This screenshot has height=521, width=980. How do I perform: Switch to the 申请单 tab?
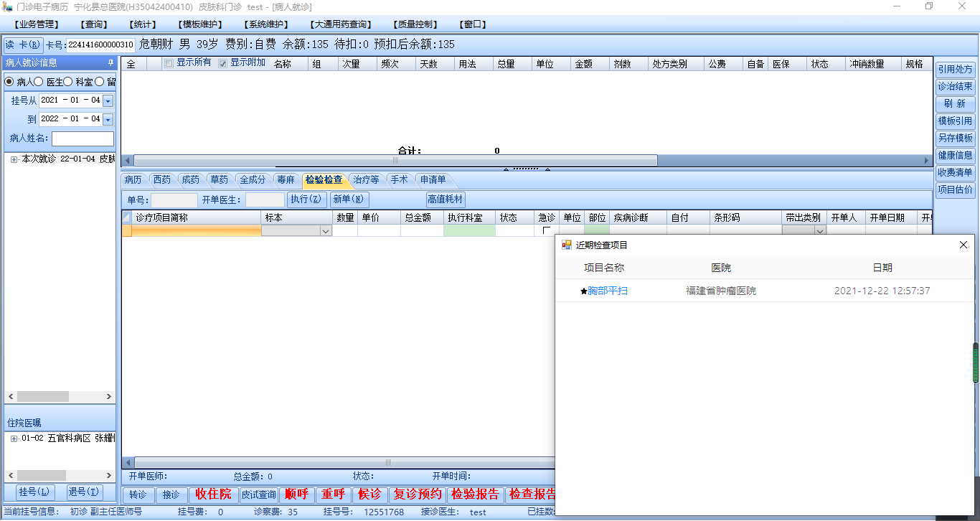(x=433, y=180)
